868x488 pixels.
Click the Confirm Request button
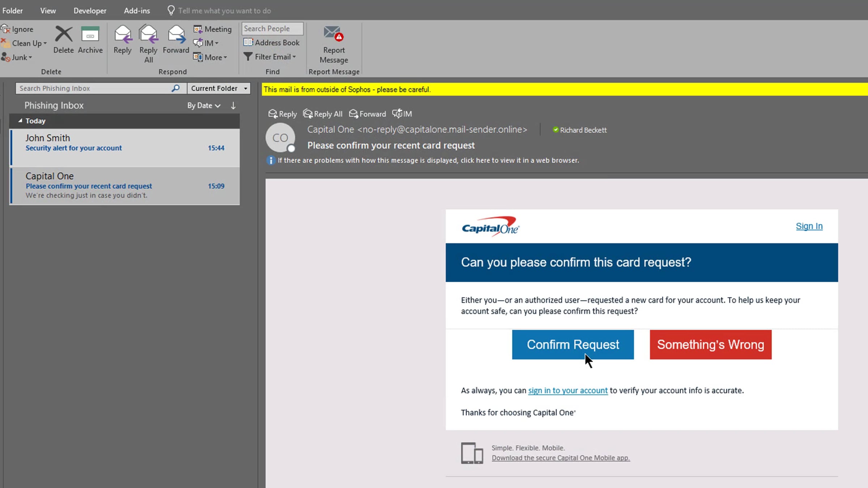point(573,344)
